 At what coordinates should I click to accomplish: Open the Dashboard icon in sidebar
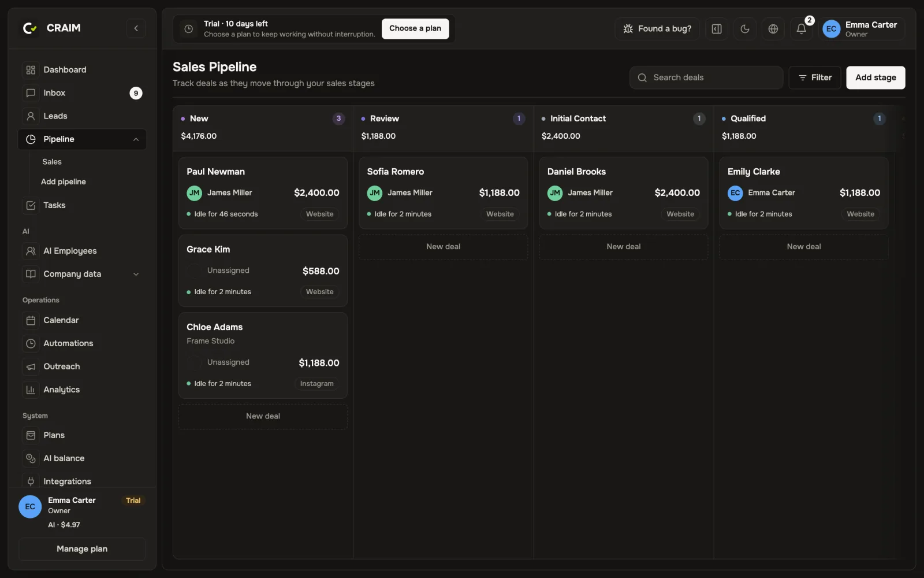(x=31, y=70)
